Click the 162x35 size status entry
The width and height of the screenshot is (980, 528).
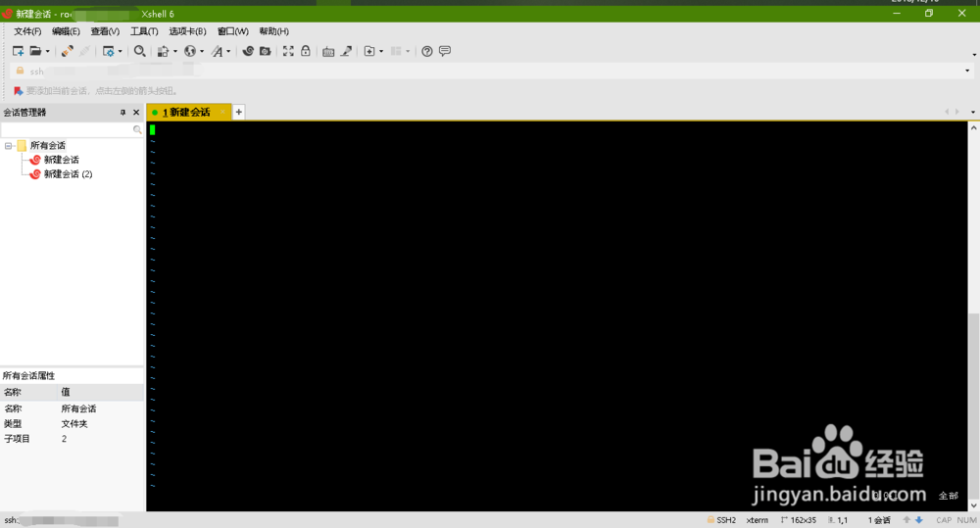click(798, 520)
